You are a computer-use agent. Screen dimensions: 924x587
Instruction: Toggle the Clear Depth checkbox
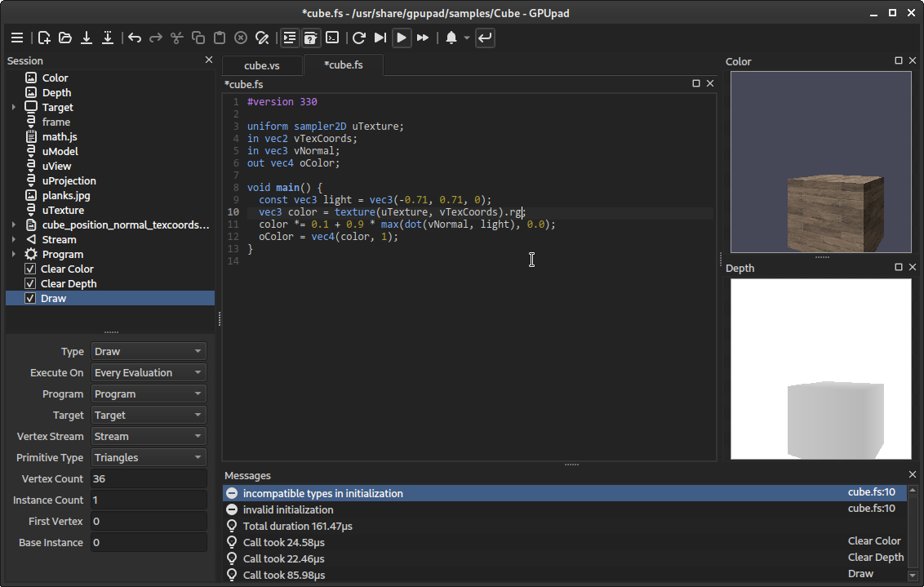pyautogui.click(x=30, y=284)
